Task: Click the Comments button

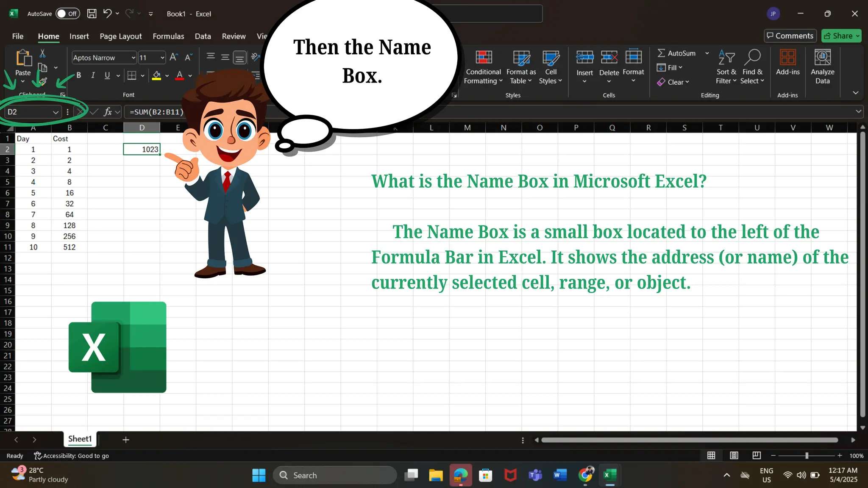Action: [790, 36]
